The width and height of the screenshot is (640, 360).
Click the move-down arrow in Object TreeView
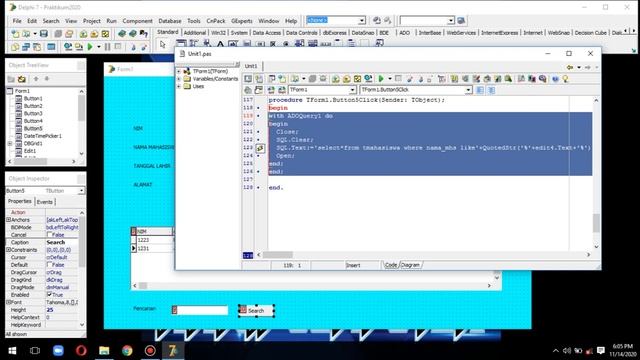(47, 79)
